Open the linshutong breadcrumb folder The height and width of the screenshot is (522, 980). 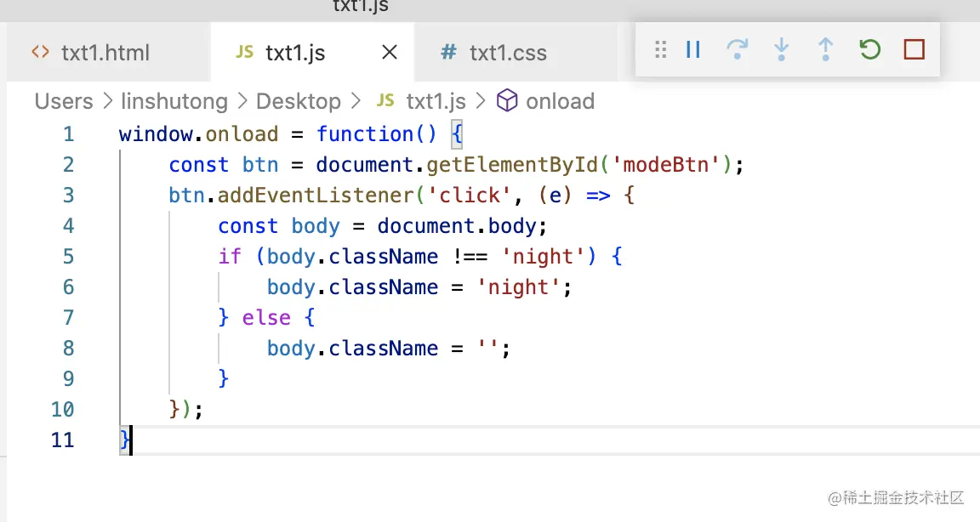point(174,101)
